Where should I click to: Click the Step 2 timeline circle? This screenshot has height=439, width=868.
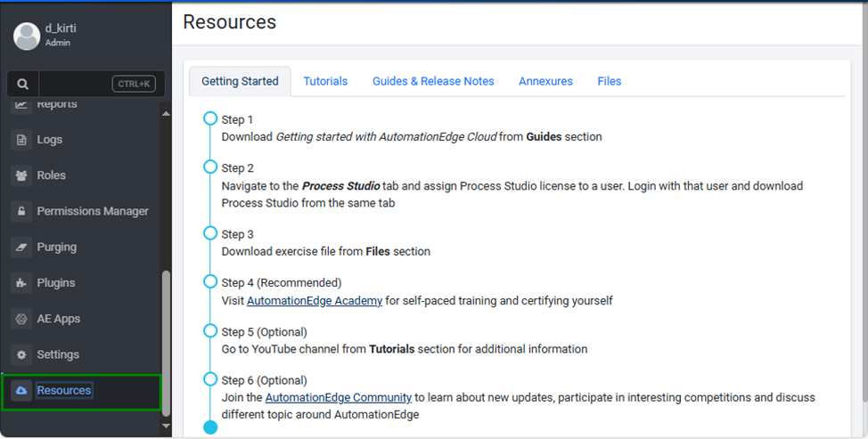(x=210, y=167)
